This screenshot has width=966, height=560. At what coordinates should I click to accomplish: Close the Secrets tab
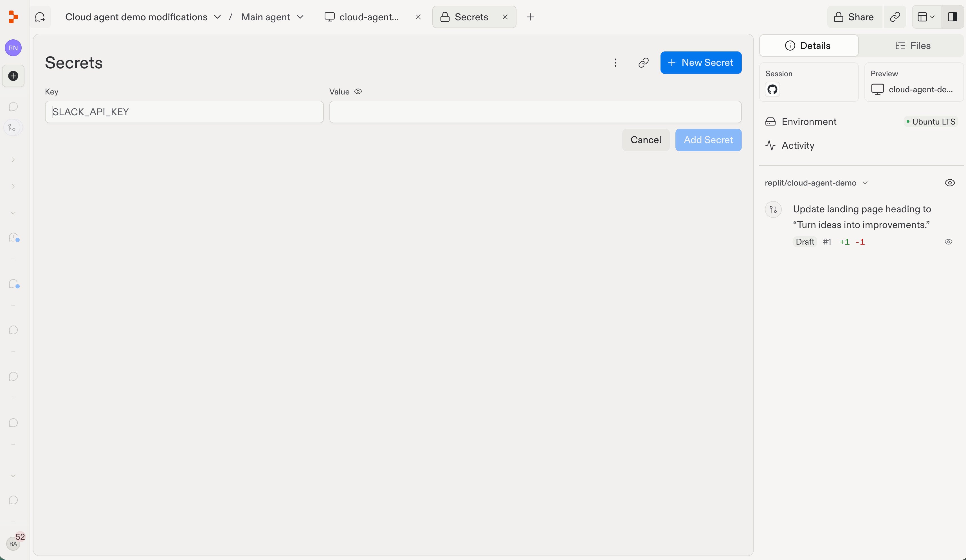pyautogui.click(x=505, y=17)
